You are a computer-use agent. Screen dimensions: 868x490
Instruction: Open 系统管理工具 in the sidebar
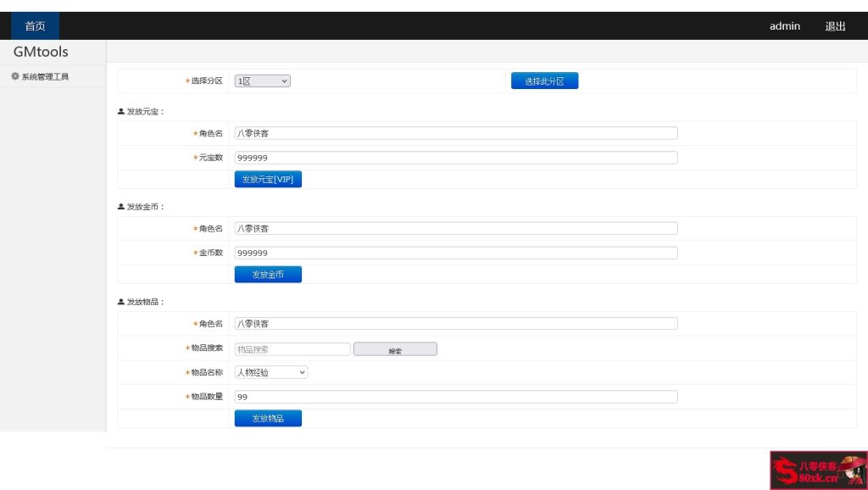[45, 76]
